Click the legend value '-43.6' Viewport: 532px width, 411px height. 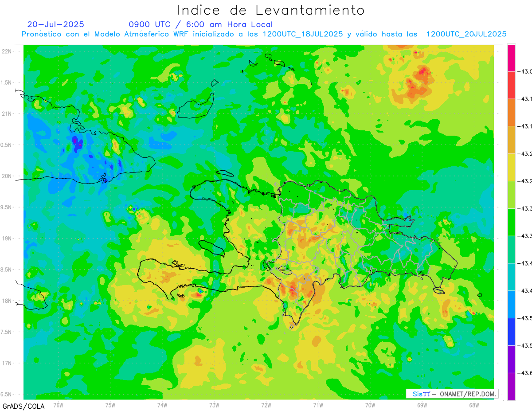point(525,373)
